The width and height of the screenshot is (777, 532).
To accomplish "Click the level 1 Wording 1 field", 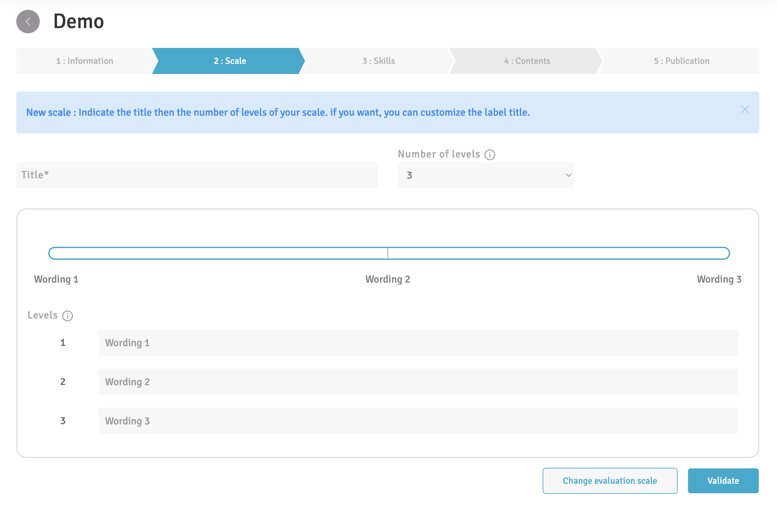I will click(418, 343).
